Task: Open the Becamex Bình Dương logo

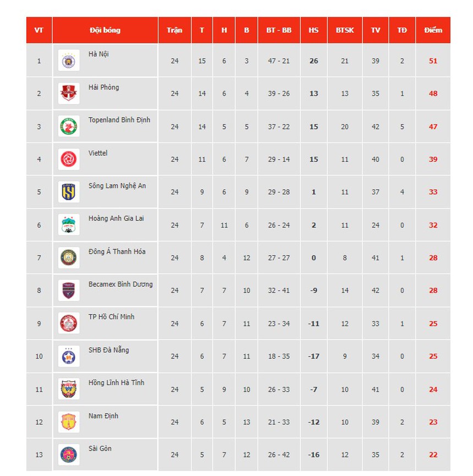Action: [x=69, y=291]
